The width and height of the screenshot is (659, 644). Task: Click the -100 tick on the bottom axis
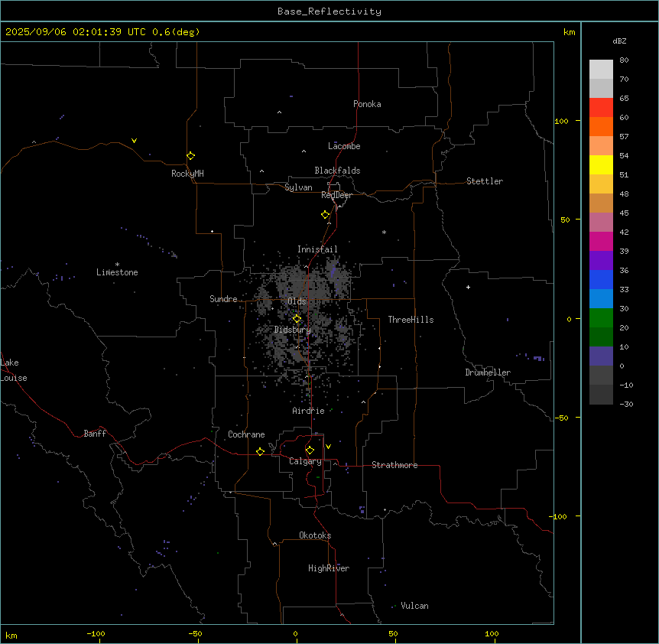click(x=96, y=633)
